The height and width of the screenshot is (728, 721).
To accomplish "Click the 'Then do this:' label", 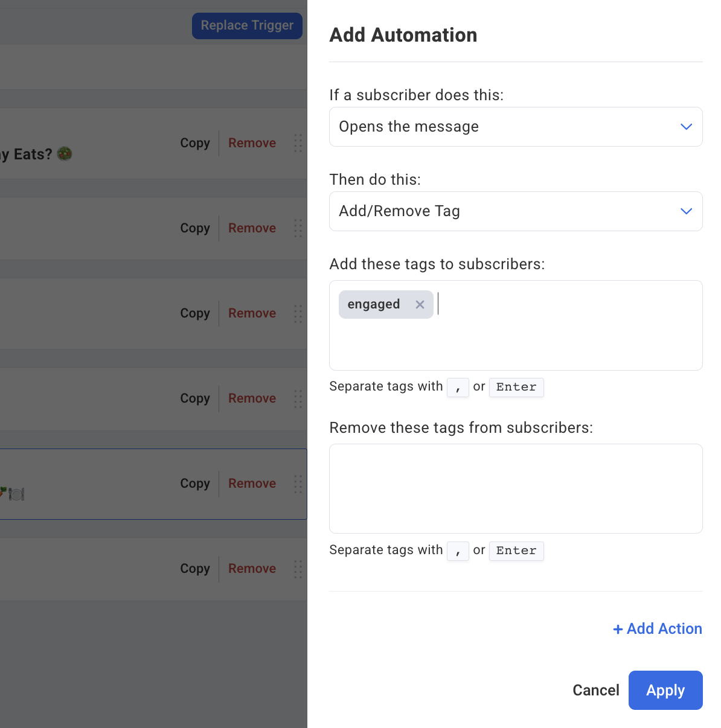I will click(375, 180).
